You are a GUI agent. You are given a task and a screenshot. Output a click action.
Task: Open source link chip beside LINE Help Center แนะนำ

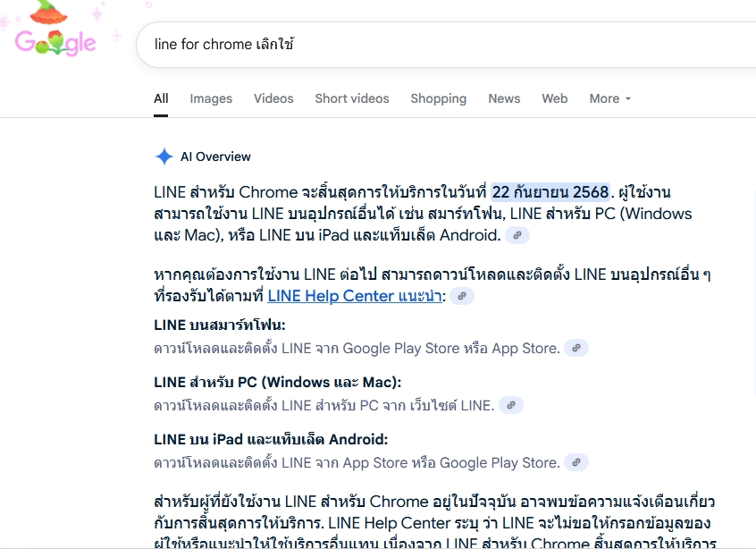pos(461,296)
